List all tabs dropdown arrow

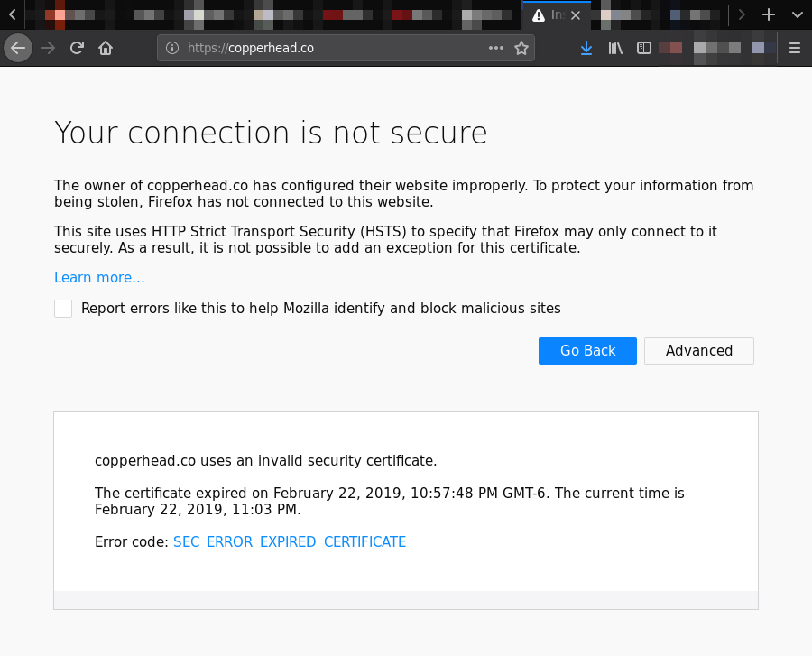point(797,15)
